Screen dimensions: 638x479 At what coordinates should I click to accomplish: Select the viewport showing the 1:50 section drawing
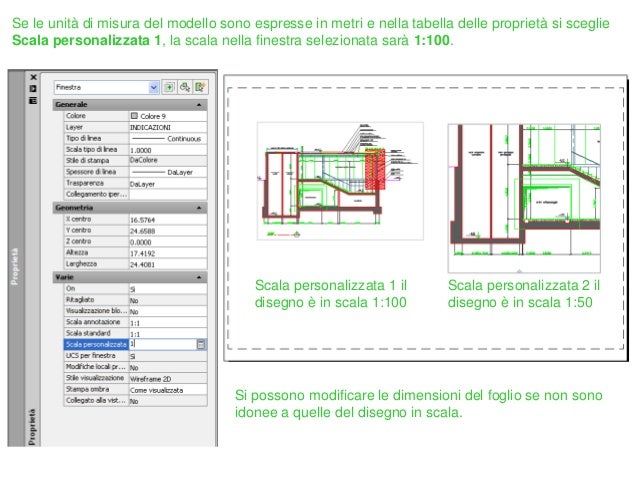[x=524, y=198]
